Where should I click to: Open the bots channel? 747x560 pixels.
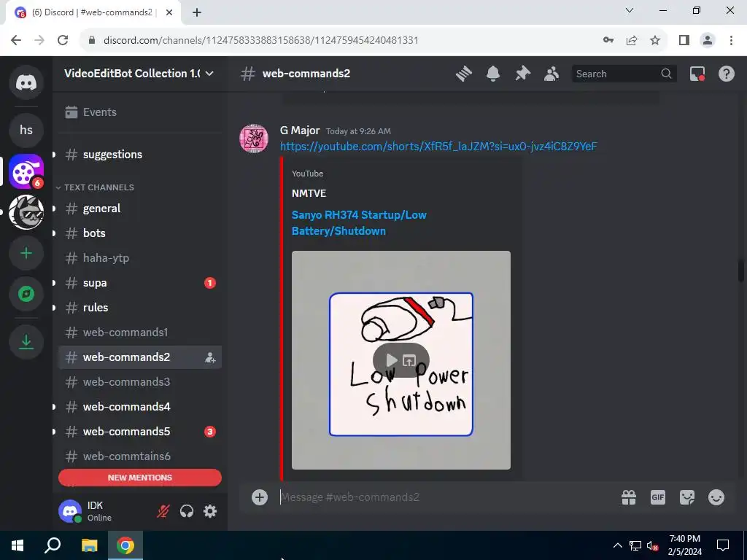pos(139,233)
